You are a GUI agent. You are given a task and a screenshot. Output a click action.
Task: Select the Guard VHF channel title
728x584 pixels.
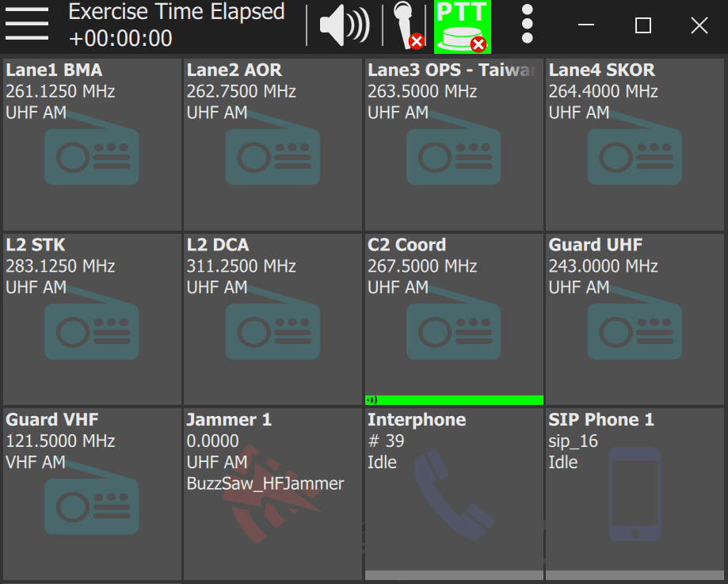coord(52,419)
